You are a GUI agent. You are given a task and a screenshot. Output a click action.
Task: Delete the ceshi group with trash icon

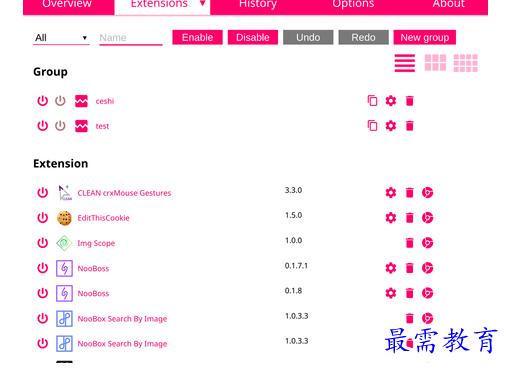click(410, 101)
